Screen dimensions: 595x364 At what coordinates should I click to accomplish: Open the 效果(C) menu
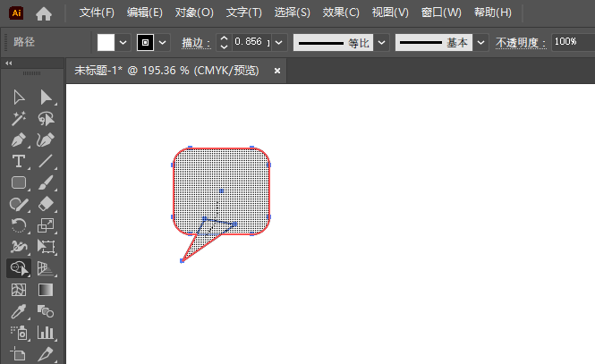[341, 13]
